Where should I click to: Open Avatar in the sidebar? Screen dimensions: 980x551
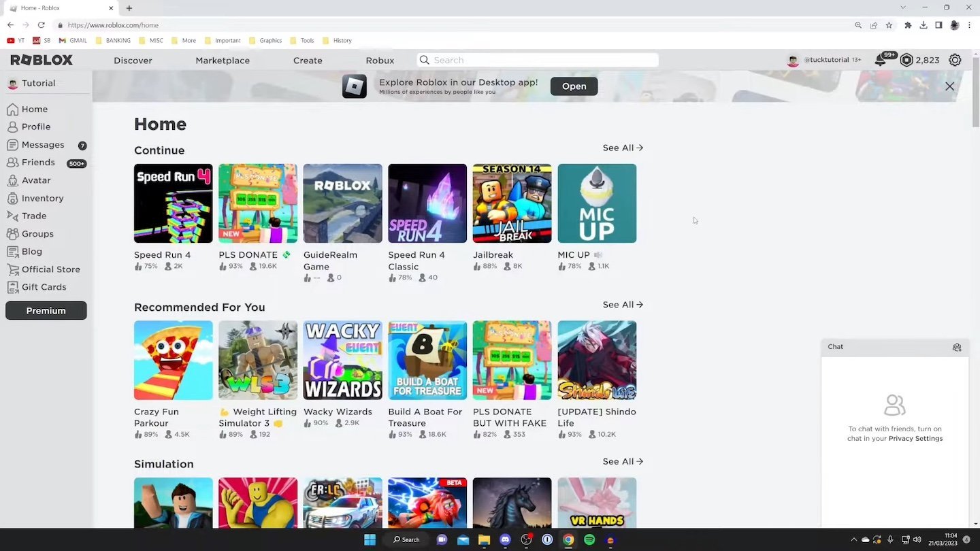(x=29, y=180)
